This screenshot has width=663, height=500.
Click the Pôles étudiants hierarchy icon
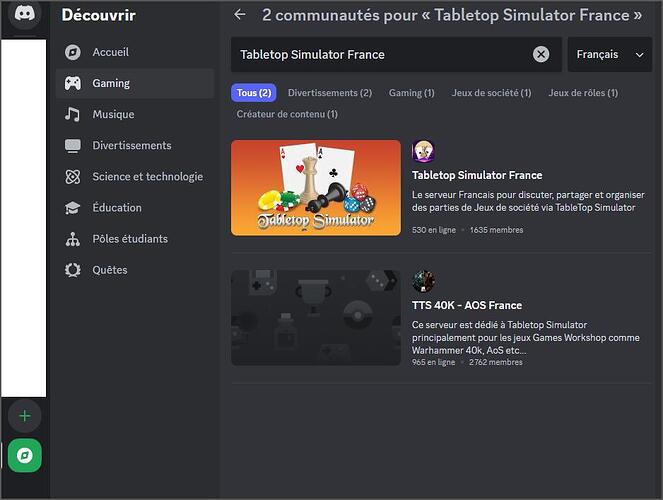point(73,239)
